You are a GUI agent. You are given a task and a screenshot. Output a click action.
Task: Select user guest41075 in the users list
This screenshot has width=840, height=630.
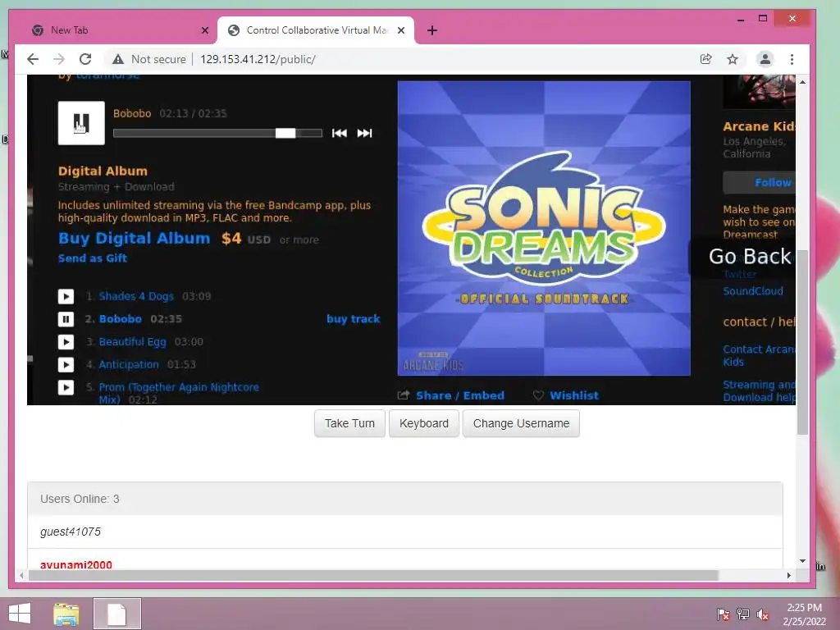[71, 532]
